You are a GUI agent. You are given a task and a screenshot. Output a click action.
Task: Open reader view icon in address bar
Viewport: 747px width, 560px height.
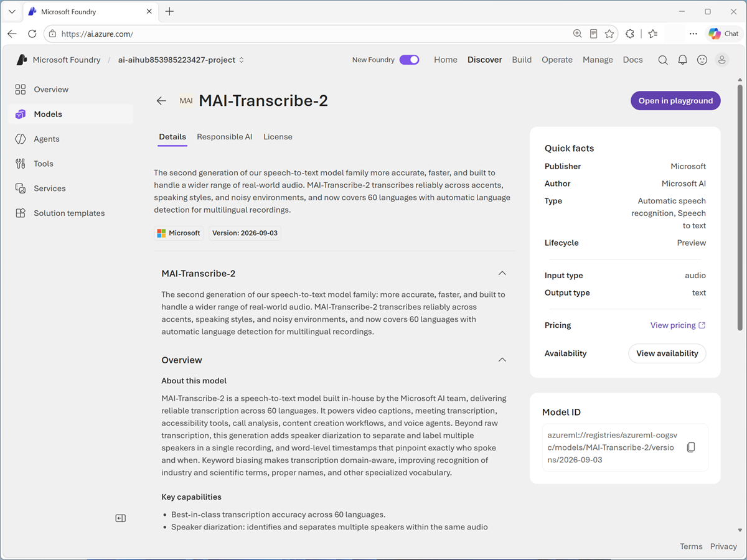click(x=594, y=34)
